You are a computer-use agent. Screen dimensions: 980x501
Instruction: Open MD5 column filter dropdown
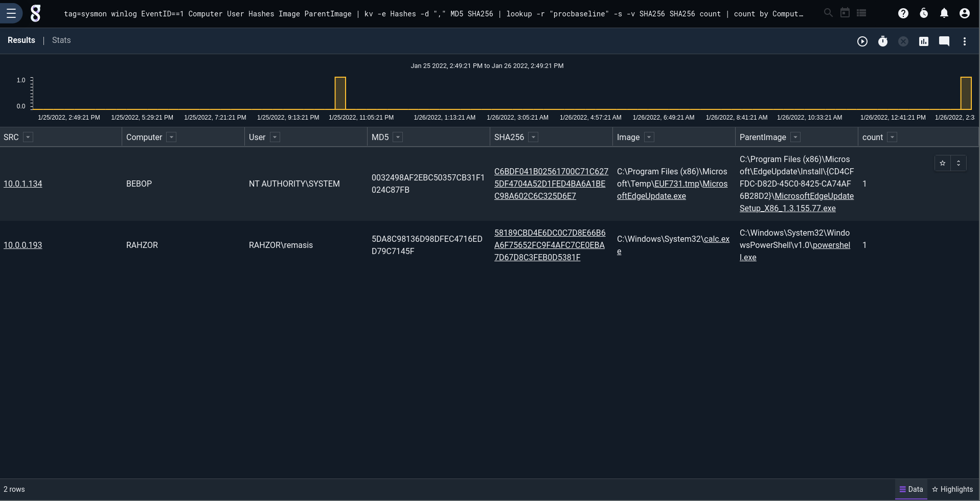(x=398, y=137)
